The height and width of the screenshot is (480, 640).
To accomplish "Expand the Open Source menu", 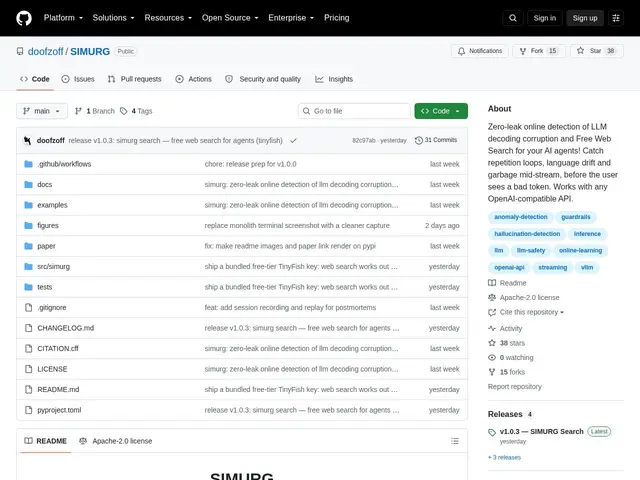I will (230, 18).
